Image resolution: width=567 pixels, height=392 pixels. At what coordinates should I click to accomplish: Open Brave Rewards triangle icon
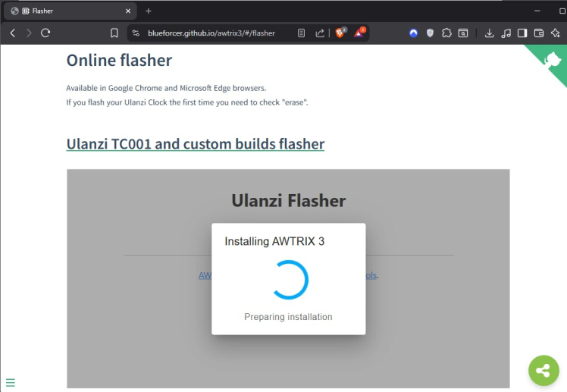pos(359,33)
